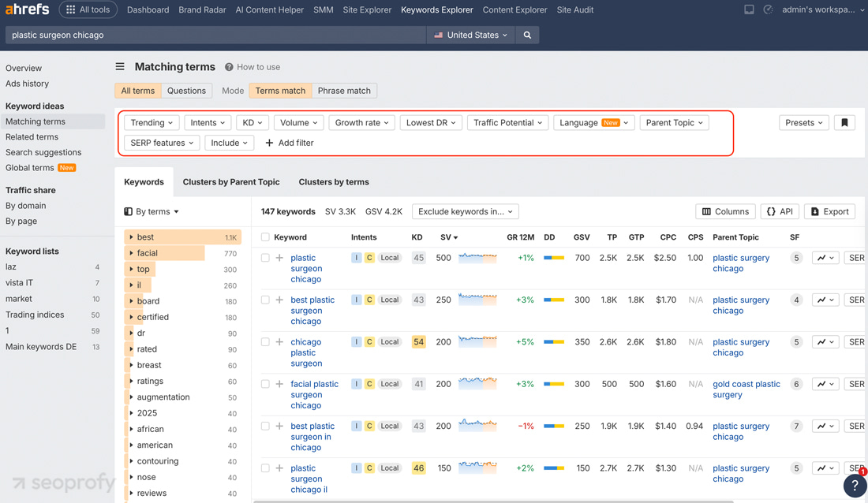
Task: Tick the checkbox beside 'chicago plastic surgeon'
Action: 264,341
